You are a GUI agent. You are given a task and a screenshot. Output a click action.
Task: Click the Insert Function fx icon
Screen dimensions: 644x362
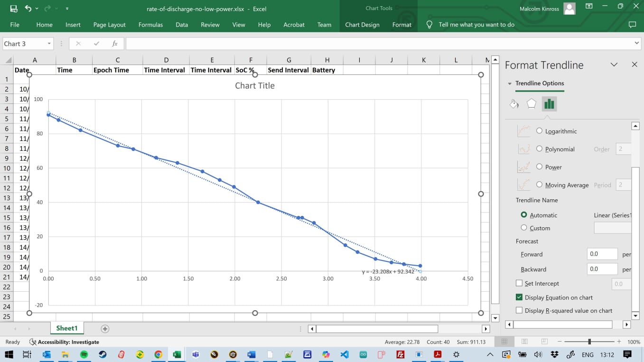pos(115,43)
